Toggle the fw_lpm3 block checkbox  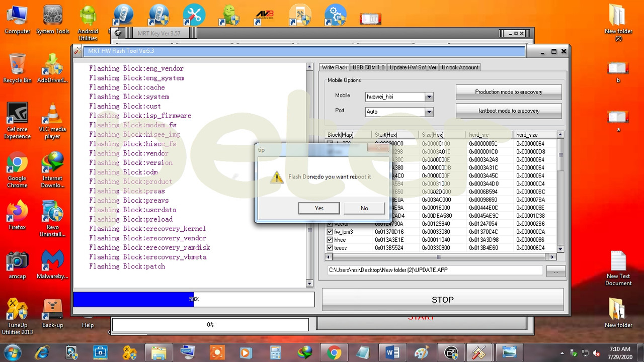330,232
